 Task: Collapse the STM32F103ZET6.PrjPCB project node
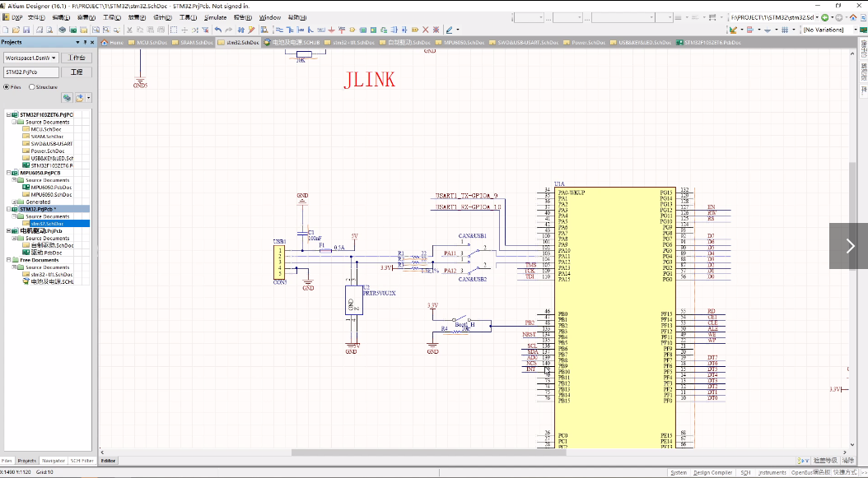[8, 114]
